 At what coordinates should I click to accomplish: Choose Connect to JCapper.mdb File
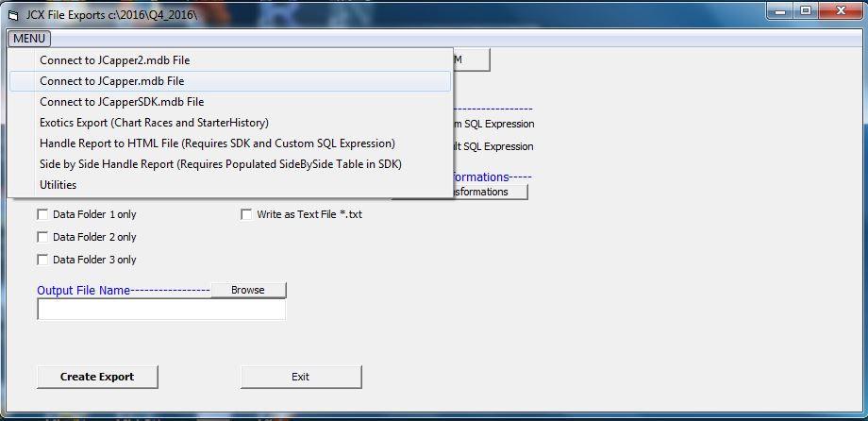pyautogui.click(x=230, y=81)
